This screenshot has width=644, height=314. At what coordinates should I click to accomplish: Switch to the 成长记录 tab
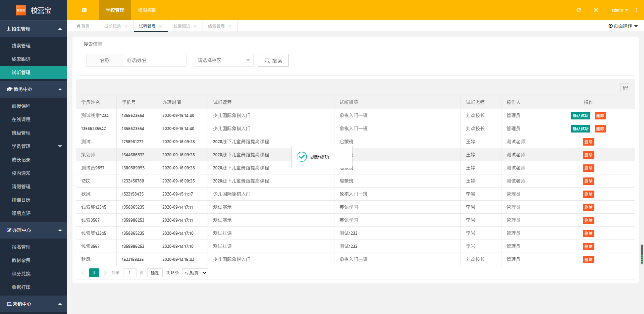(113, 26)
